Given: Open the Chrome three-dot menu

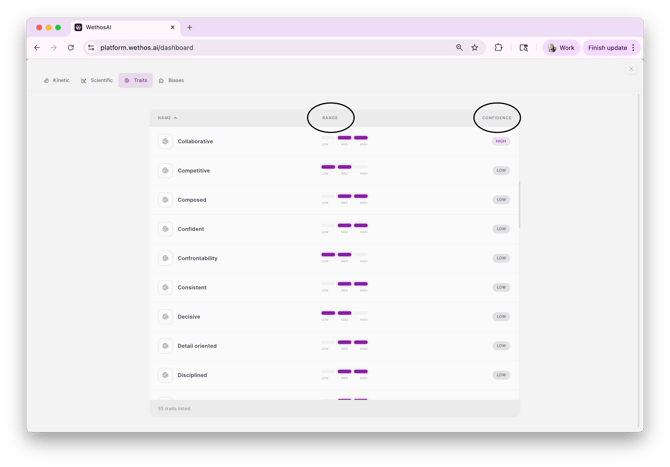Looking at the screenshot, I should [x=633, y=48].
